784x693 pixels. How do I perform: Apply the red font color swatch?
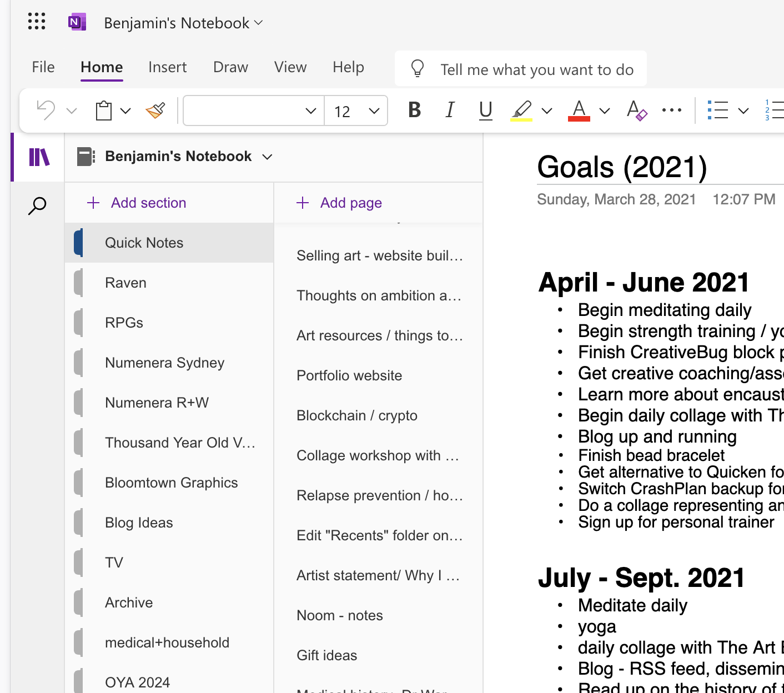click(x=579, y=110)
